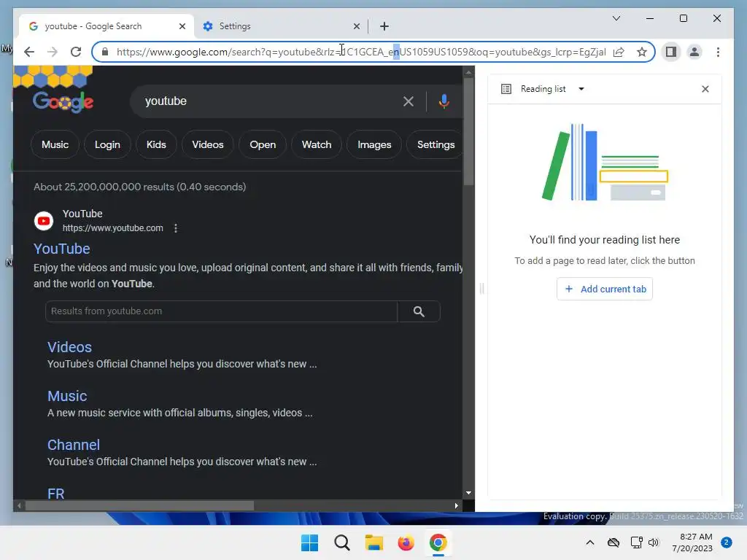The image size is (747, 560).
Task: Select the Watch search chip
Action: (317, 145)
